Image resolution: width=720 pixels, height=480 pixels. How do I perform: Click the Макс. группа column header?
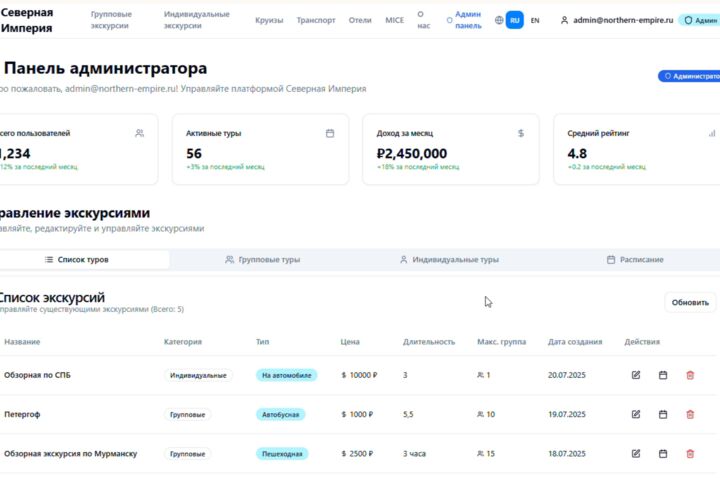(x=501, y=342)
